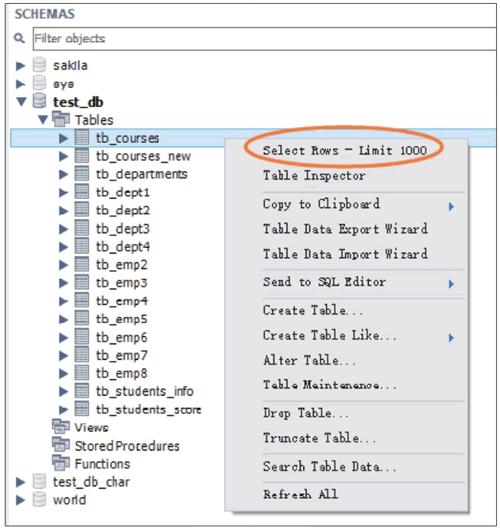Screen dimensions: 500x529
Task: Select Refresh All menu entry
Action: [300, 495]
